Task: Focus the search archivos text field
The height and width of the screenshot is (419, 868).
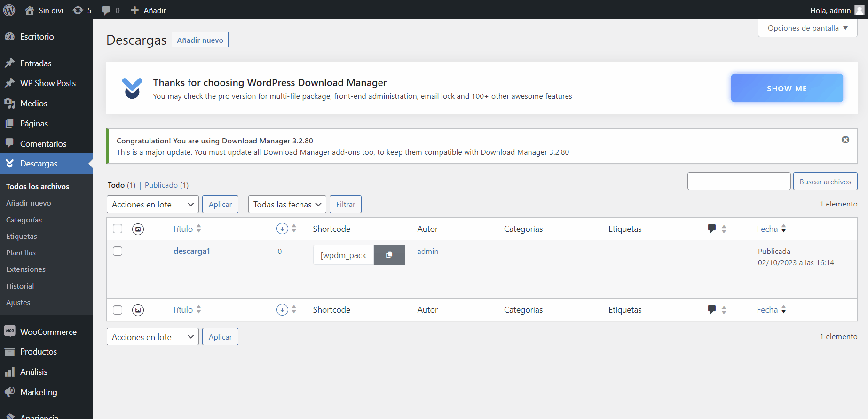Action: pos(739,181)
